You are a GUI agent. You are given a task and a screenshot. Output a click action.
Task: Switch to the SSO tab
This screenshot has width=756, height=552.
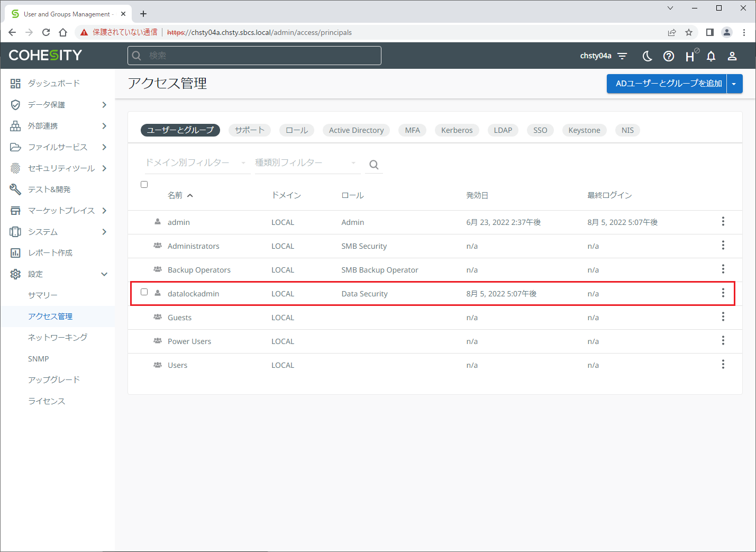540,130
